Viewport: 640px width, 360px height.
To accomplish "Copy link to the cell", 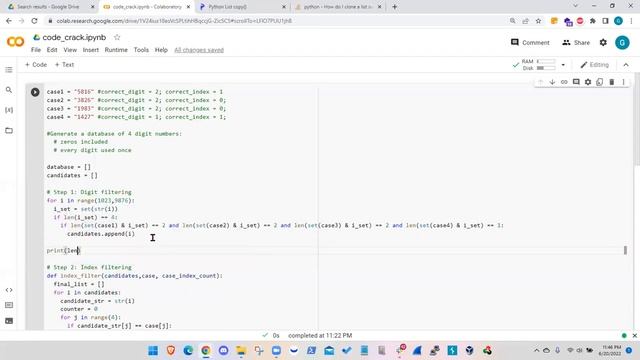I will click(x=564, y=82).
